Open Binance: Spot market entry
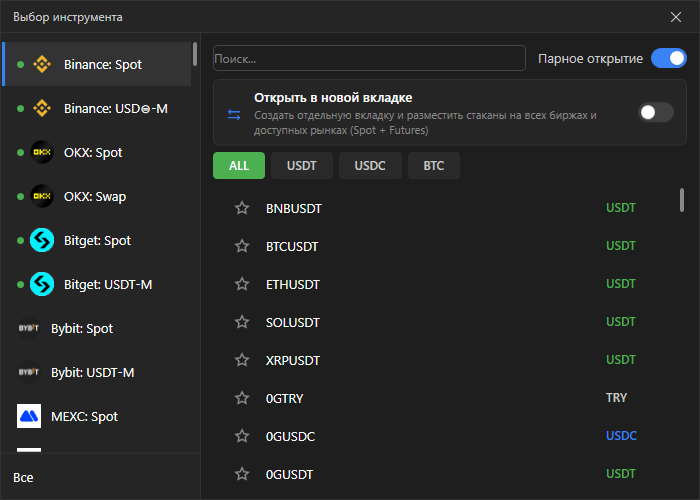Viewport: 700px width, 500px height. tap(97, 64)
